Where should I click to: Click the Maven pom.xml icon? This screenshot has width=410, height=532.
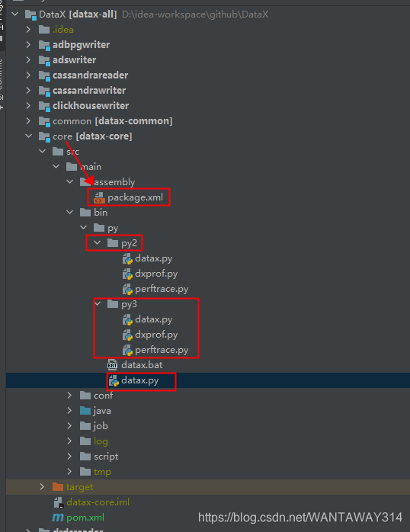58,518
